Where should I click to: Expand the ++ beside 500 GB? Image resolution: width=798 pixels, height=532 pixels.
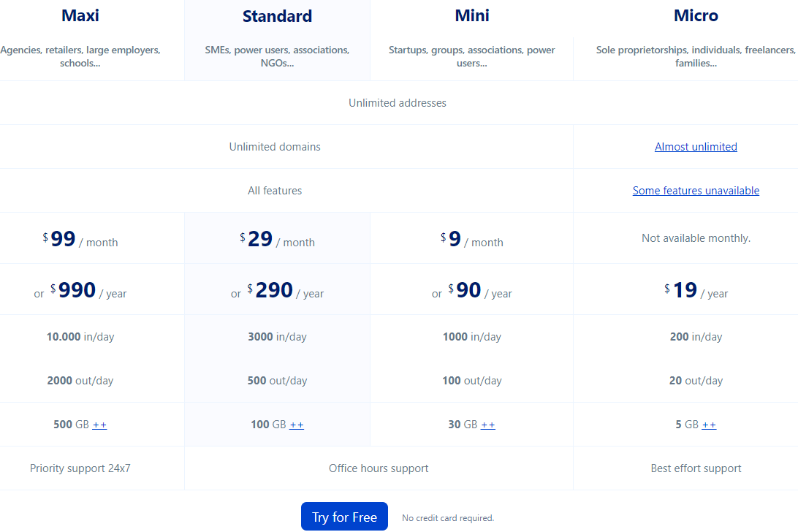[x=99, y=425]
